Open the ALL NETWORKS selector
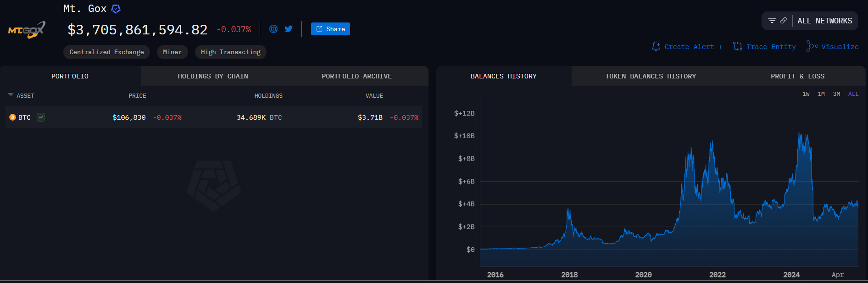This screenshot has width=868, height=283. (x=824, y=21)
